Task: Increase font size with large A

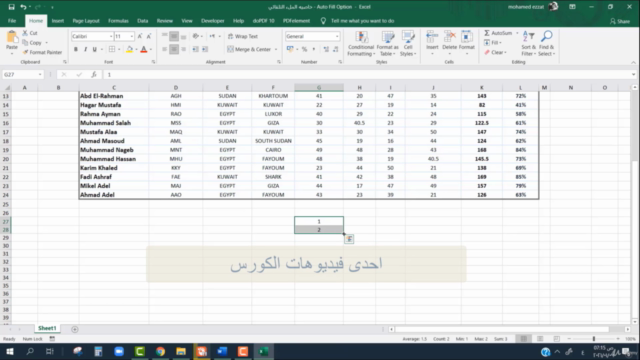Action: point(140,36)
